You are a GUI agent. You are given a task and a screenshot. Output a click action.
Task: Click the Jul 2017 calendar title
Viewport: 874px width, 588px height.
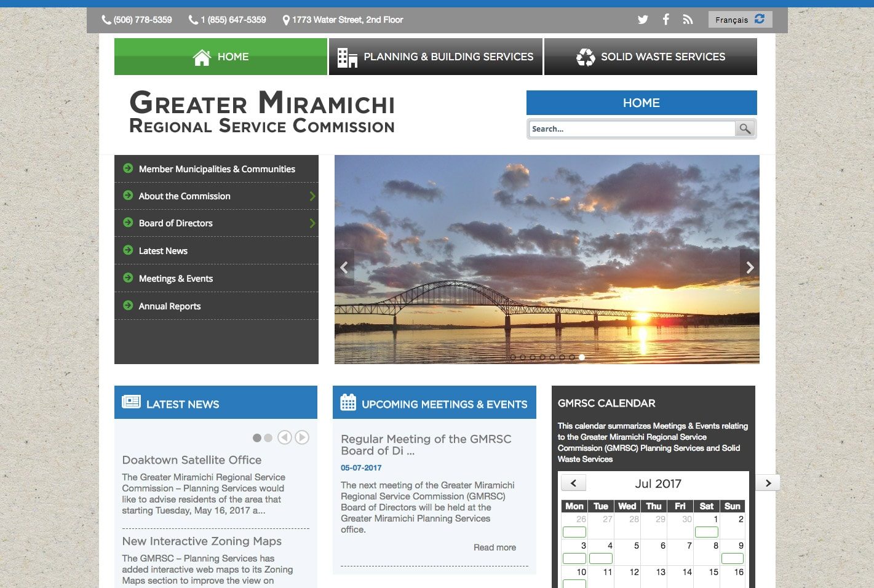click(658, 483)
